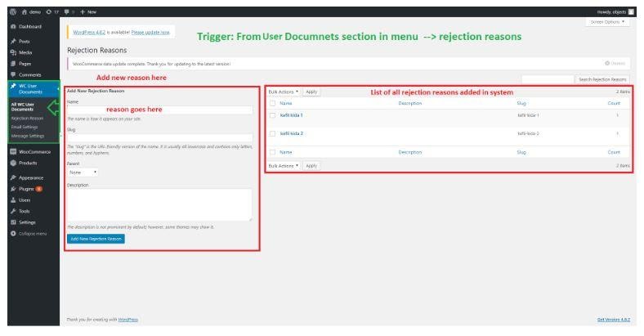Viewport: 644px width, 336px height.
Task: Click Search Rejection Reasons button
Action: [602, 79]
